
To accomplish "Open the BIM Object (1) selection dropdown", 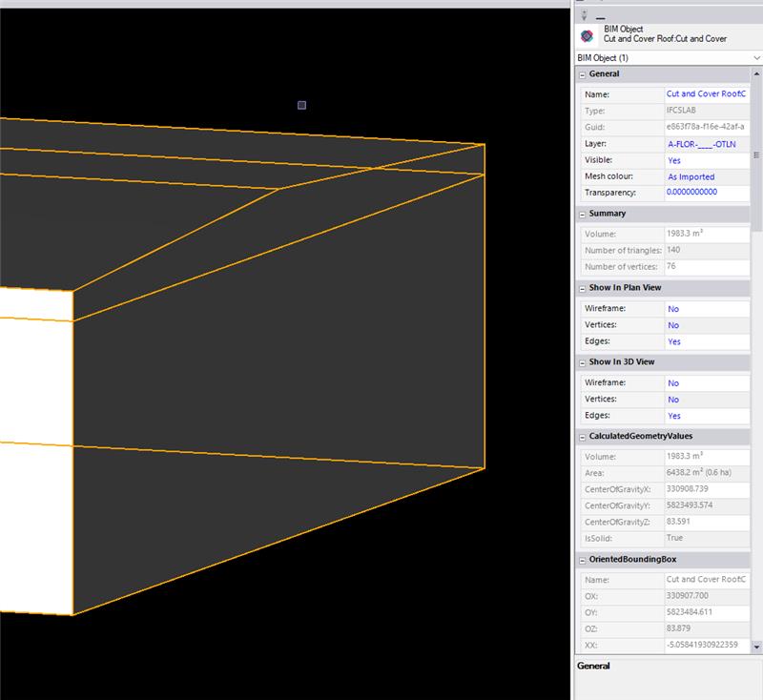I will click(x=756, y=58).
